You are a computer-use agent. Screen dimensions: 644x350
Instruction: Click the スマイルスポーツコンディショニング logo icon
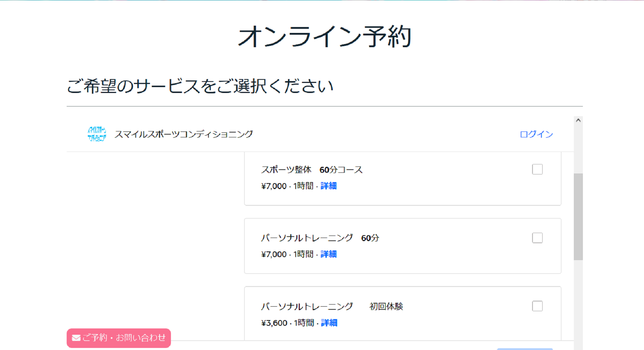[x=98, y=134]
